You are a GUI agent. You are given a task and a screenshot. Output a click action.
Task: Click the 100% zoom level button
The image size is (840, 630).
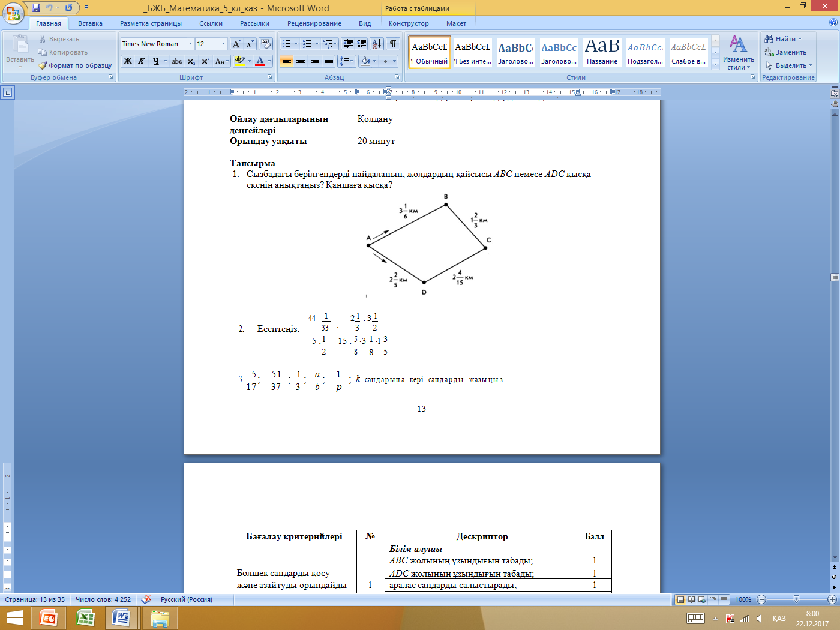pos(743,599)
